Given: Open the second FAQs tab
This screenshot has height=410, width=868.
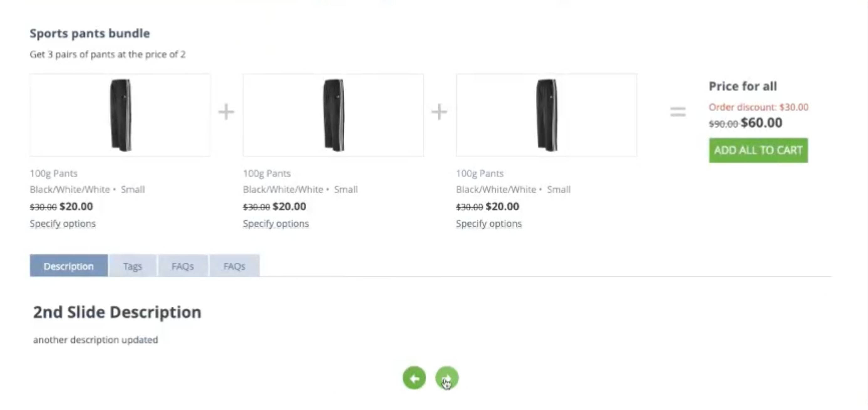Looking at the screenshot, I should (234, 266).
